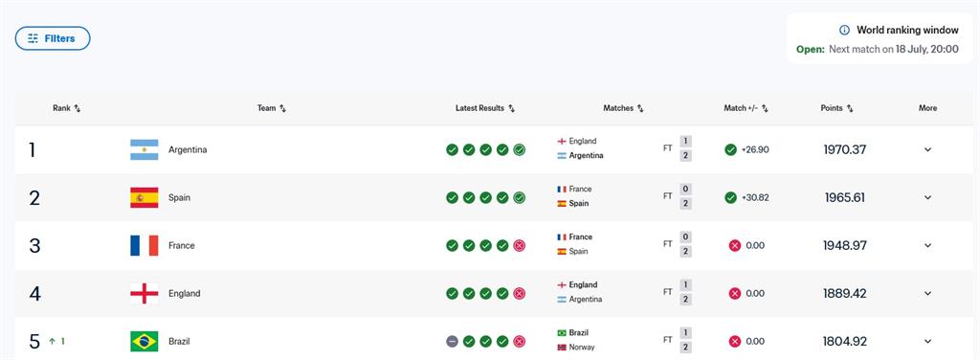
Task: Expand Brazil row details chevron
Action: [927, 341]
